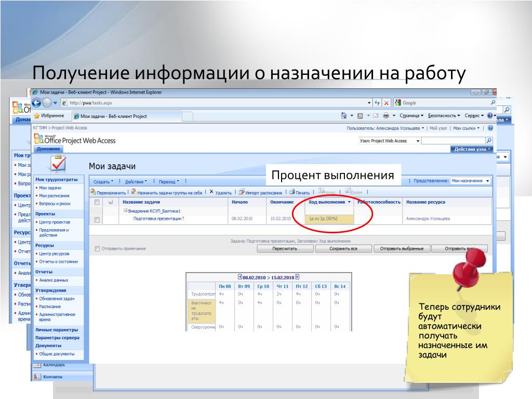Open Отчеты о состоянии sidebar link
532x399 pixels.
[58, 262]
